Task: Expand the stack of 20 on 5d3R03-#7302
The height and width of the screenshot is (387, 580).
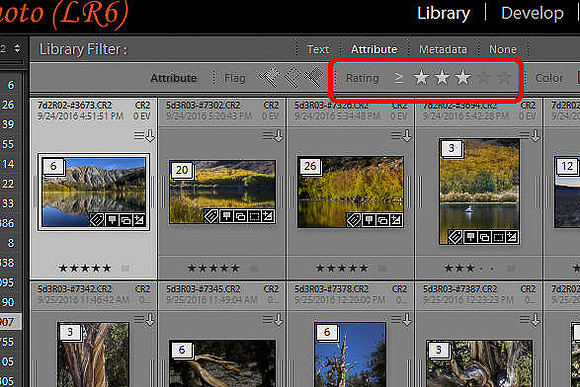Action: click(x=182, y=170)
